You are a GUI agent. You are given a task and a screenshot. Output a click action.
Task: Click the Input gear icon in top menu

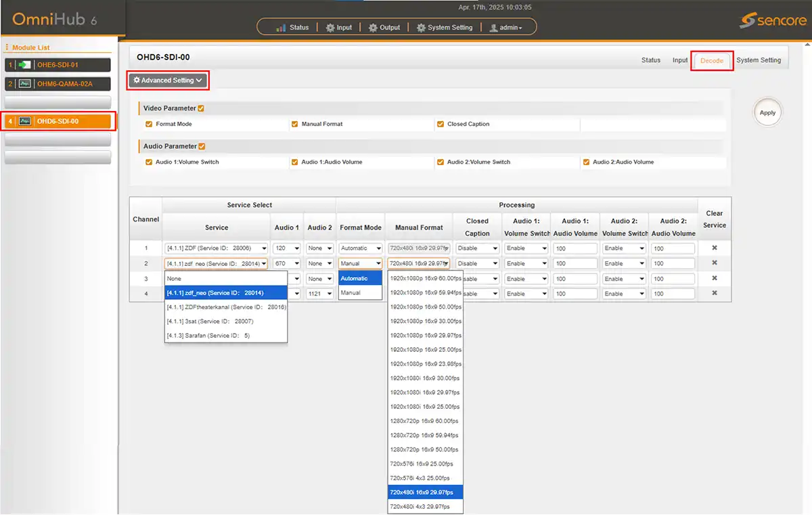pos(330,28)
